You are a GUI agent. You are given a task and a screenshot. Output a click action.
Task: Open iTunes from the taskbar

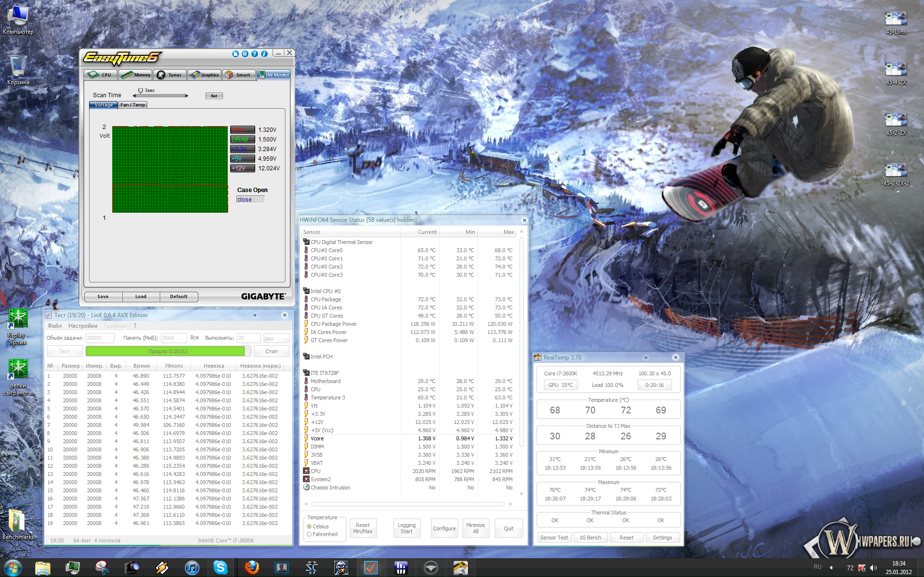click(192, 568)
